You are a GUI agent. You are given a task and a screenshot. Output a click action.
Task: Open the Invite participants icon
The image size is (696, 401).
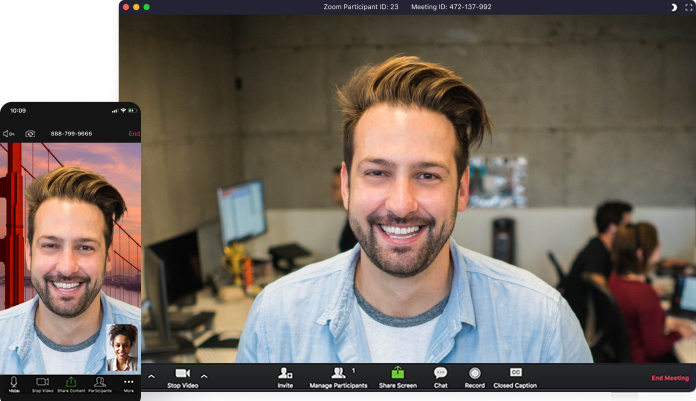tap(285, 373)
